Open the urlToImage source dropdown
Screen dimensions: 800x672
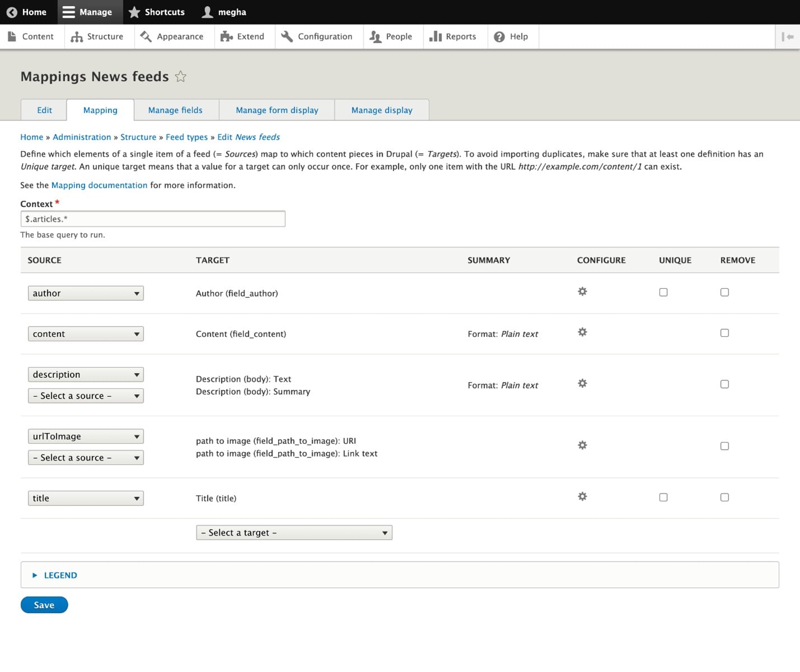pyautogui.click(x=86, y=436)
